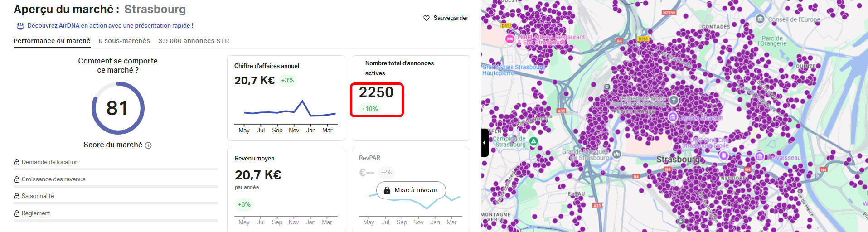Click the heart icon beside Sauvegarder
The height and width of the screenshot is (232, 868).
(426, 18)
